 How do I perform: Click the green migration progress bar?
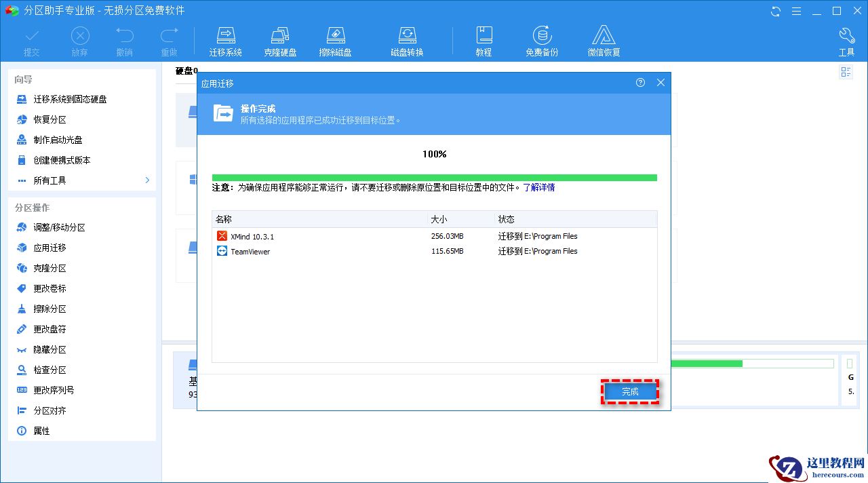click(x=433, y=176)
